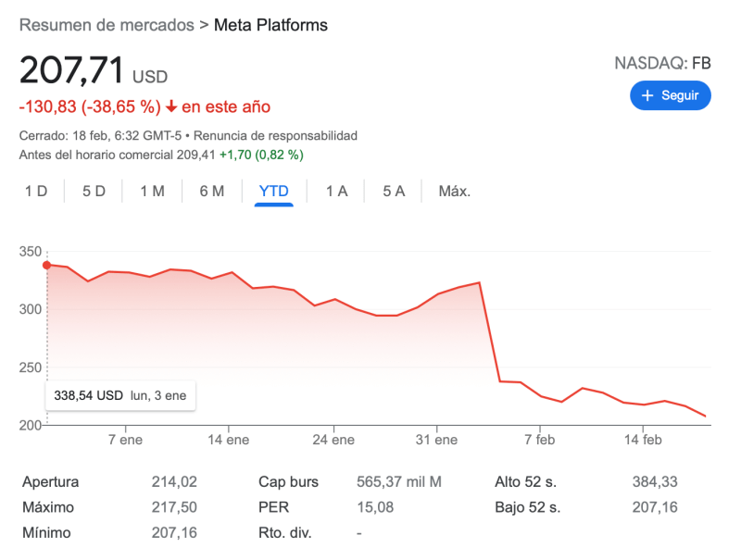Click the 207,71 USD stock price
Screen dimensions: 741x560
(93, 71)
